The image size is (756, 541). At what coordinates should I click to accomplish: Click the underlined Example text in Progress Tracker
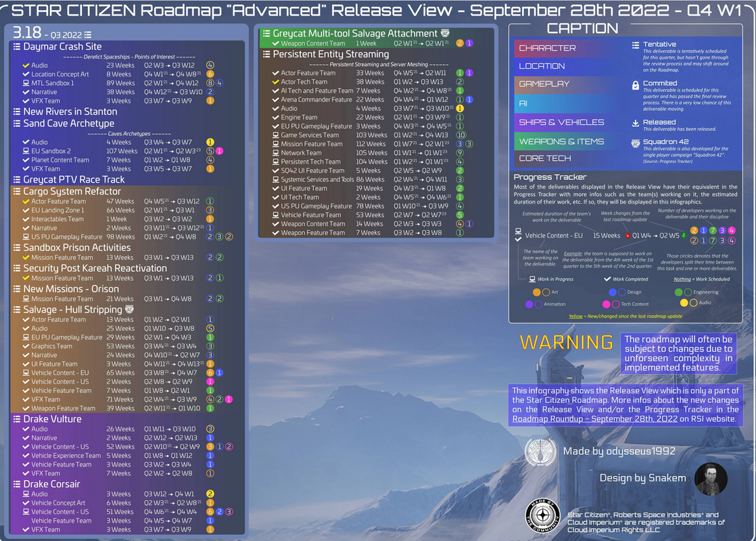(572, 254)
